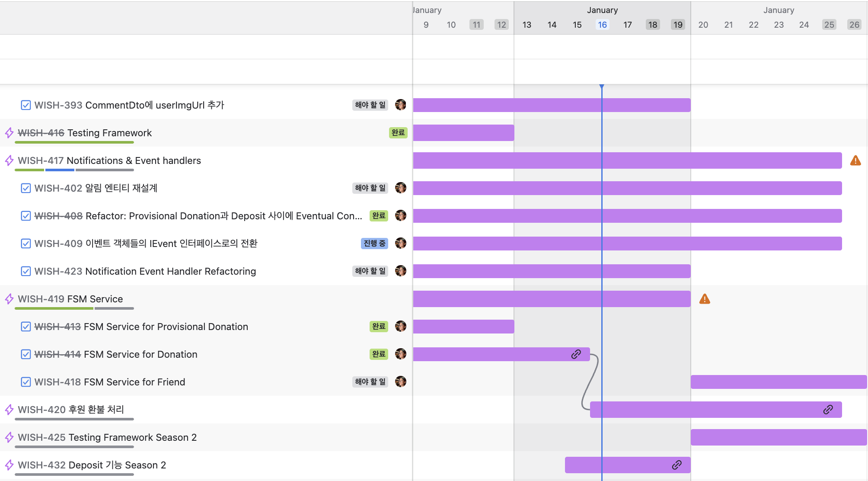Click weekend date 19 in timeline header

point(678,25)
